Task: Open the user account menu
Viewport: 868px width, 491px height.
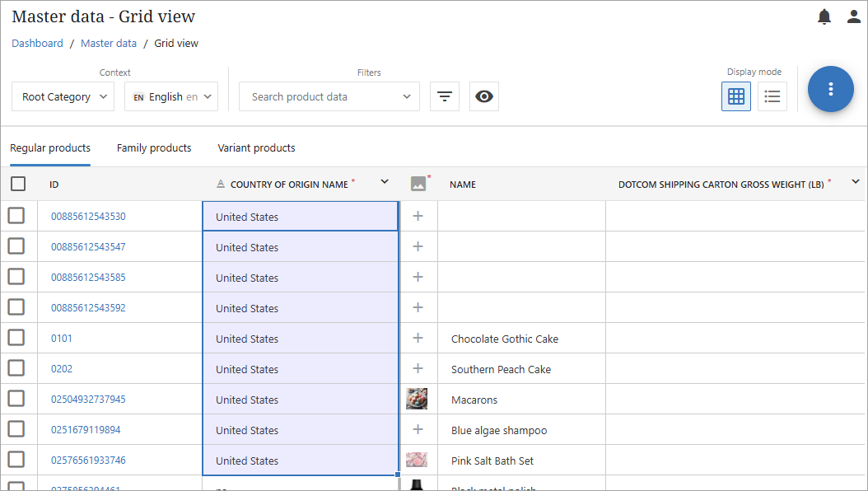Action: coord(854,16)
